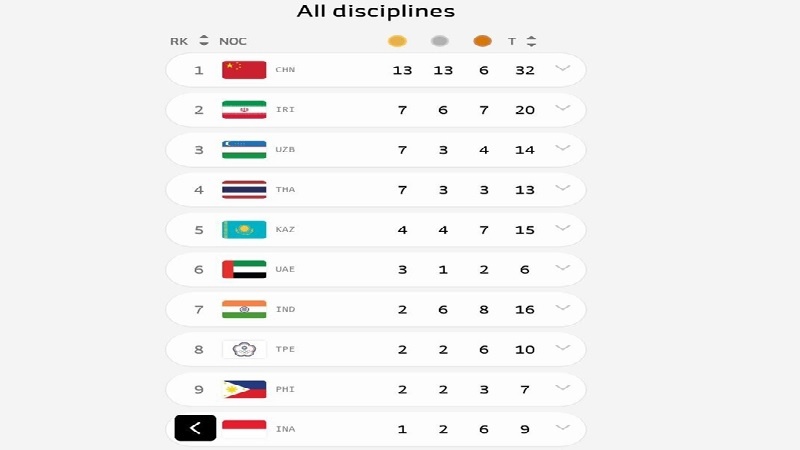This screenshot has width=800, height=450.
Task: Click the bronze medal column icon
Action: point(482,41)
